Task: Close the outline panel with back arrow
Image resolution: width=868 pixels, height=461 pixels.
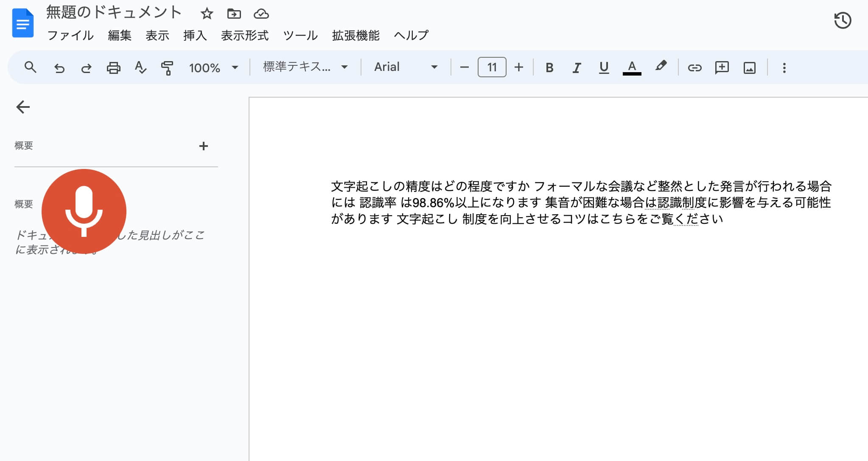Action: coord(23,107)
